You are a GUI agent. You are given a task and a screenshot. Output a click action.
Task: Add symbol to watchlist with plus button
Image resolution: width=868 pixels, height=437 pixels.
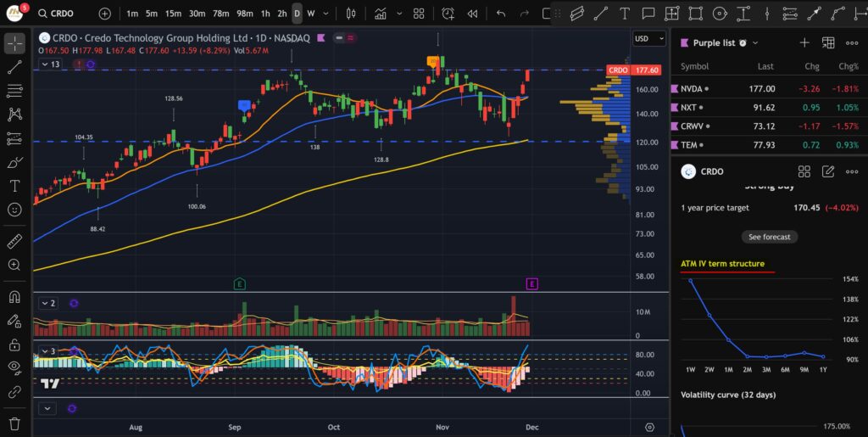[804, 42]
